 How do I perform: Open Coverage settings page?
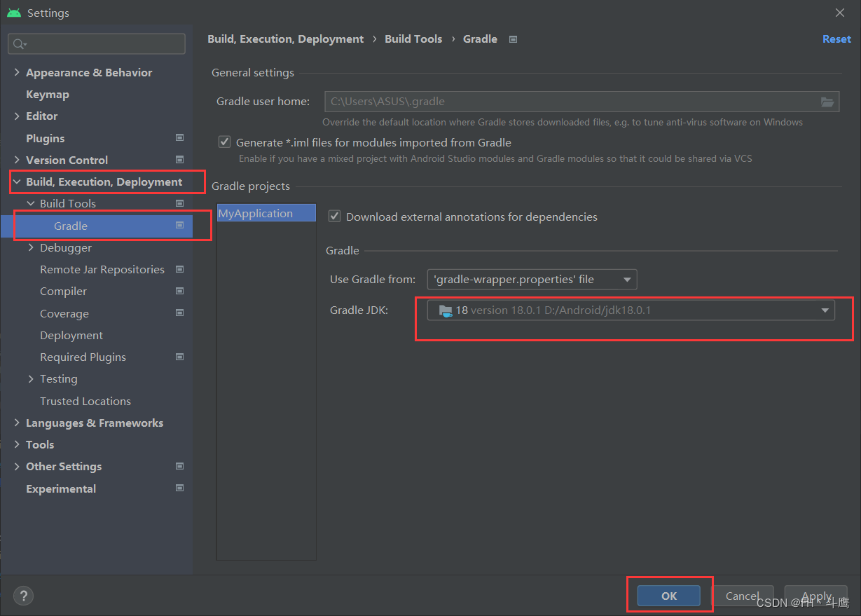coord(64,313)
